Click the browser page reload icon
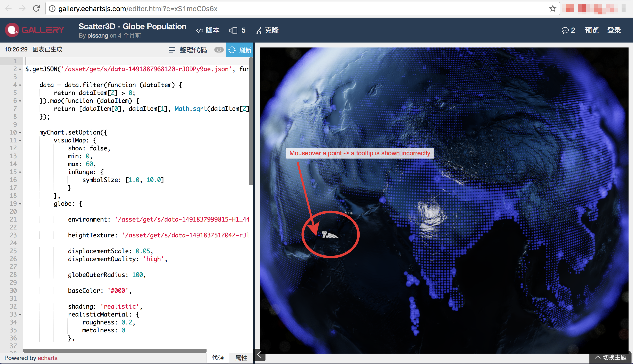The image size is (633, 364). click(x=36, y=8)
